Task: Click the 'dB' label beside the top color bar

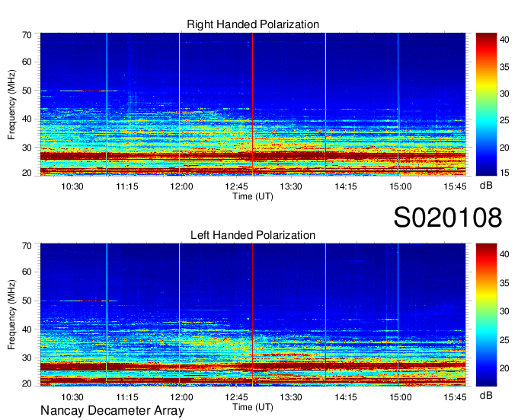Action: coord(486,186)
